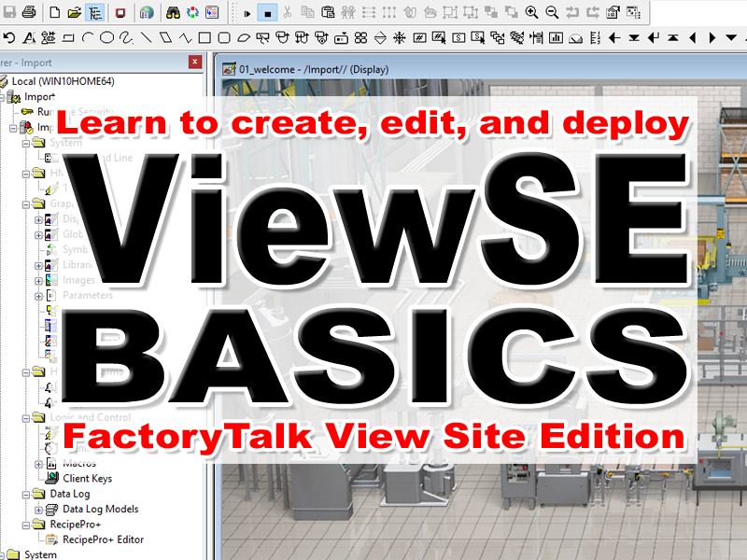Screen dimensions: 747x560
Task: Click the 01_welcome display window title bar
Action: [x=482, y=69]
